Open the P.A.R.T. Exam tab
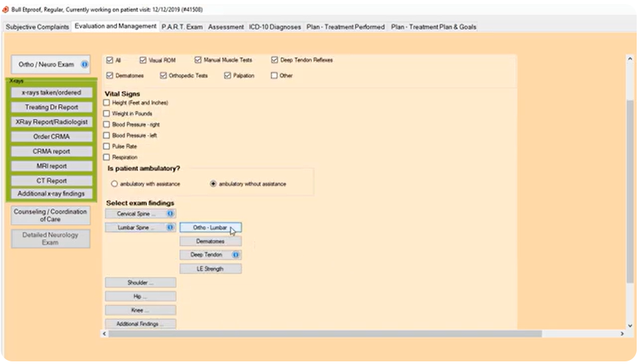The width and height of the screenshot is (640, 364). [x=182, y=27]
